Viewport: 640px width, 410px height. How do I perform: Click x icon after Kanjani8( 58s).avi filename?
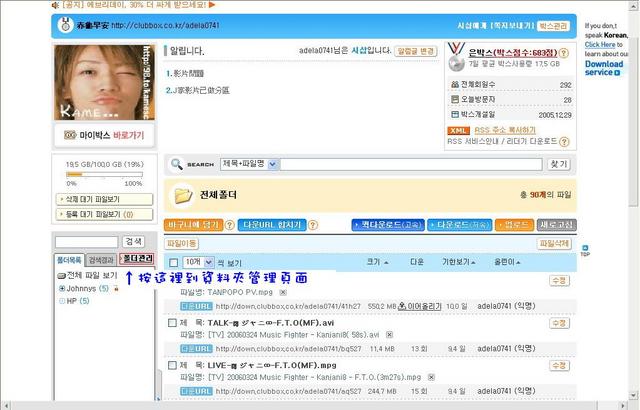(x=389, y=335)
